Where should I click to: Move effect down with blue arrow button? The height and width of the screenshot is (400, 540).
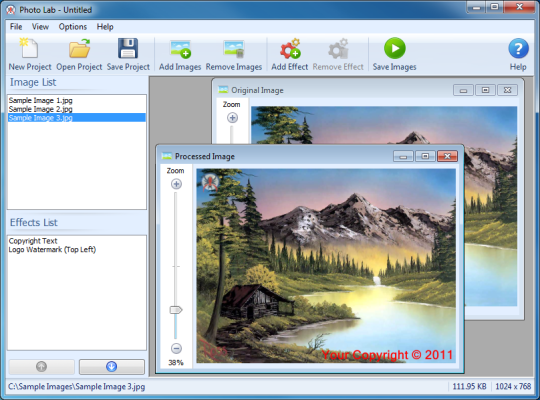[112, 367]
